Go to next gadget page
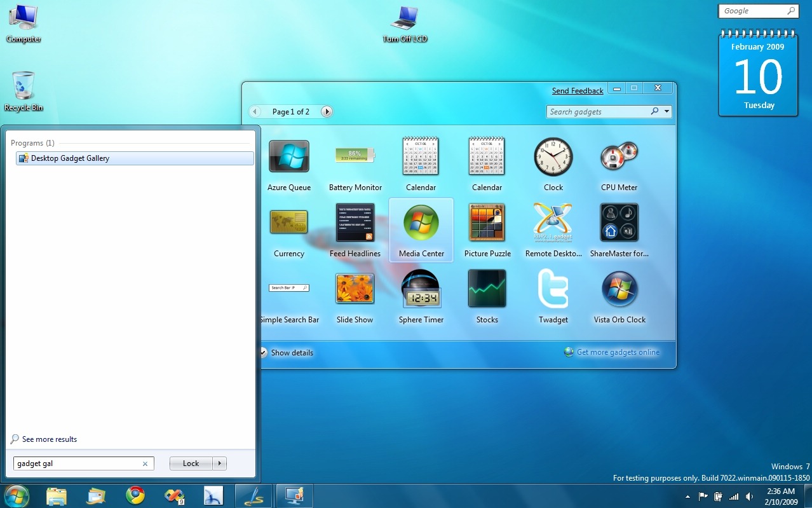Viewport: 812px width, 508px height. pos(327,112)
